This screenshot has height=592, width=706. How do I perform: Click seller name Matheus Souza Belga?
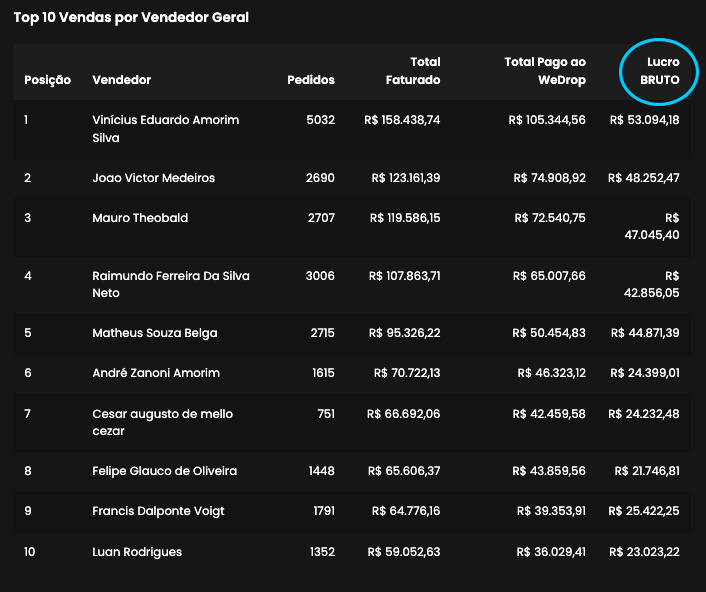click(154, 333)
